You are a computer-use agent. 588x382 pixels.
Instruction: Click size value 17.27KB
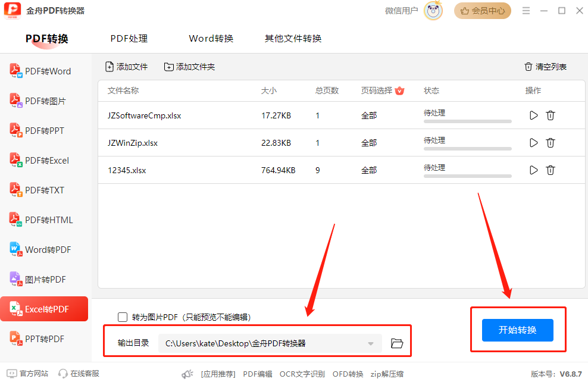[276, 115]
